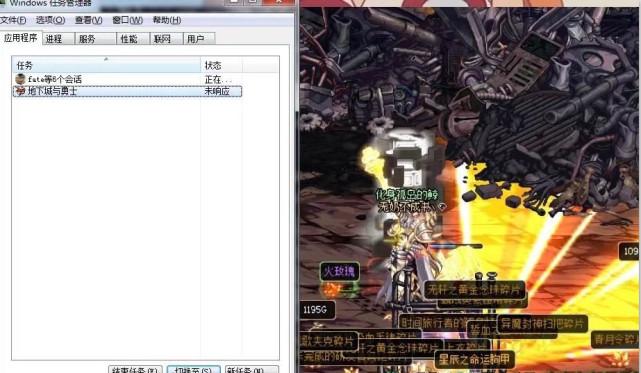The width and height of the screenshot is (641, 373).
Task: Open the 窗口(W) menu
Action: 127,20
